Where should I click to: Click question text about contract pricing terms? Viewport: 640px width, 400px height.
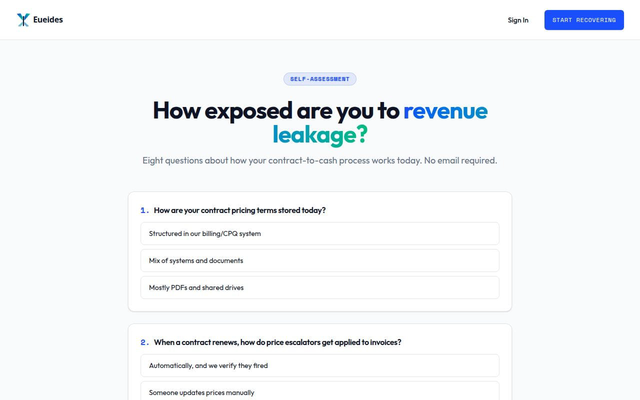point(240,210)
